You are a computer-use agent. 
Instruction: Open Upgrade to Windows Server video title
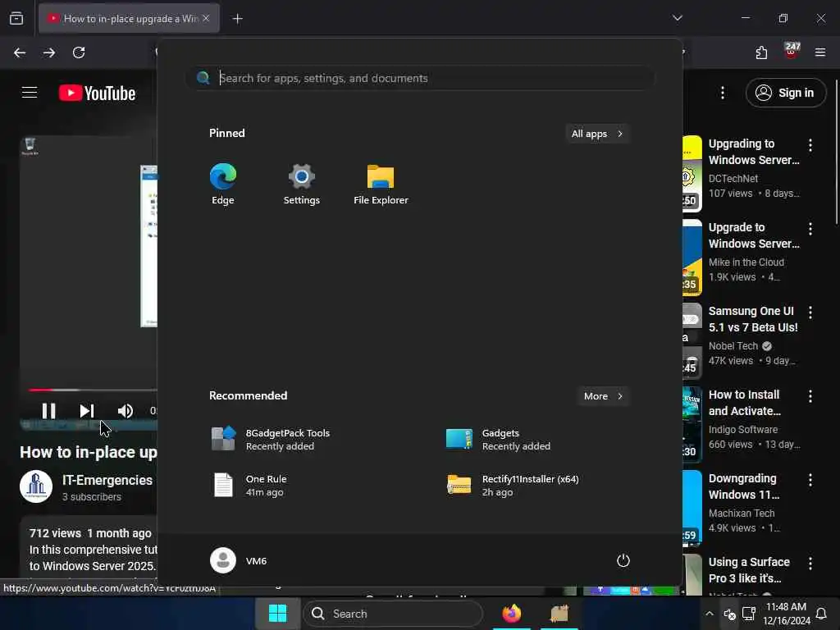(x=754, y=235)
